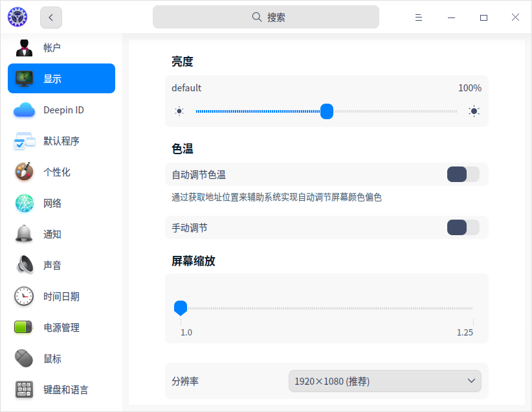Viewport: 532px width, 412px height.
Task: Adjust the default brightness slider
Action: [327, 111]
